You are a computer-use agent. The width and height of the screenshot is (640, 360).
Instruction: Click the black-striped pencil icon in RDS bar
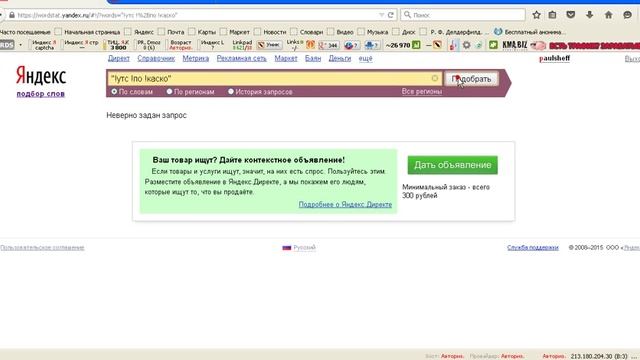[x=437, y=45]
